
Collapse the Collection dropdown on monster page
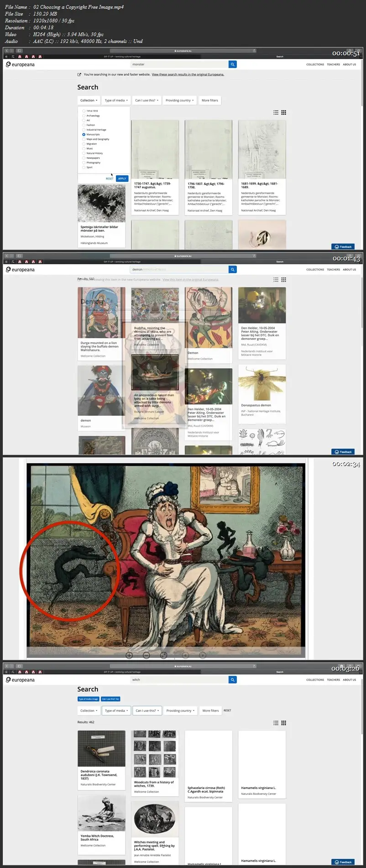89,101
